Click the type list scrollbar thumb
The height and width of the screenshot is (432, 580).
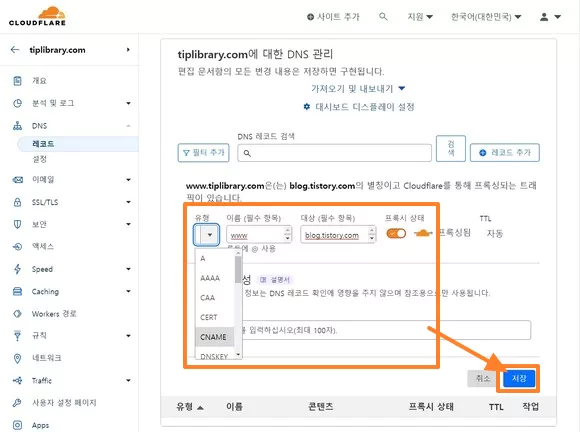(238, 269)
